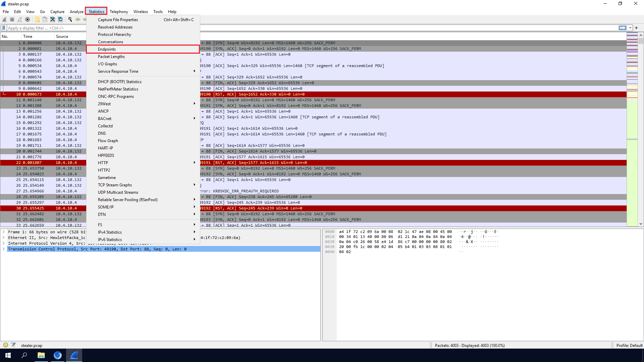The height and width of the screenshot is (362, 644).
Task: Click Profile: Default in status bar
Action: 629,345
